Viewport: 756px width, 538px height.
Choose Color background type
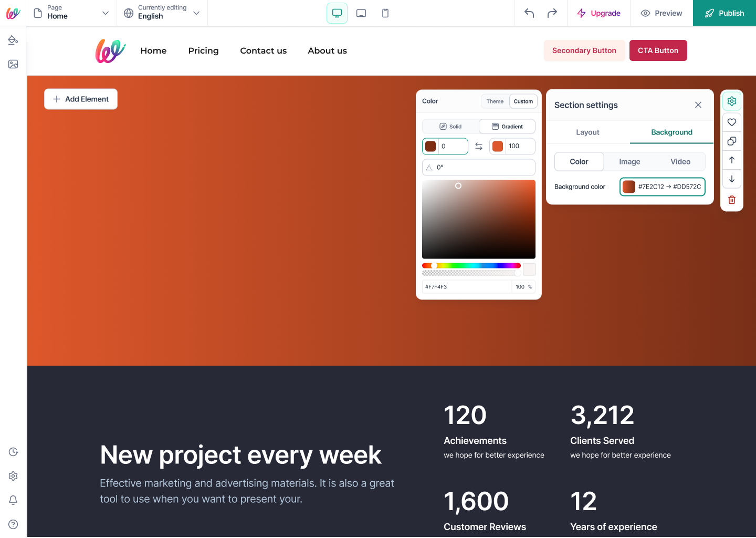579,162
